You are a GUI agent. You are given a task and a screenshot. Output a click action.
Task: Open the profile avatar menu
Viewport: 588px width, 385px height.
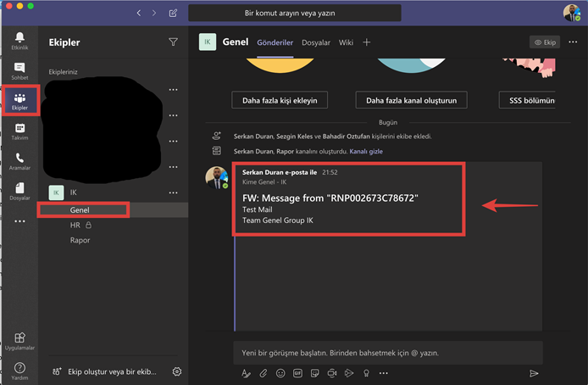tap(572, 13)
